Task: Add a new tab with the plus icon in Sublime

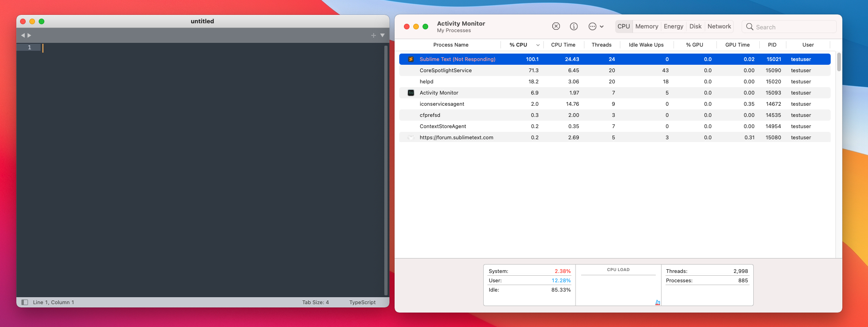Action: pos(373,35)
